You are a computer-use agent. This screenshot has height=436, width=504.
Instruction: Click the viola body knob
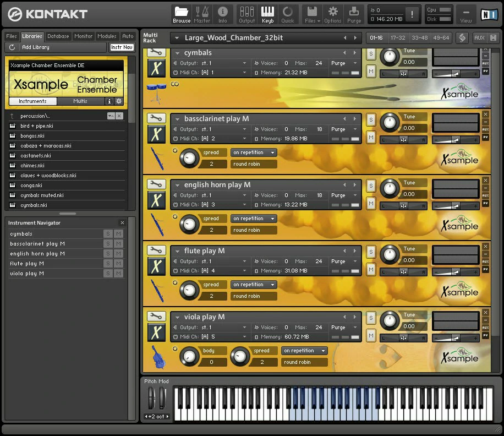tap(189, 356)
